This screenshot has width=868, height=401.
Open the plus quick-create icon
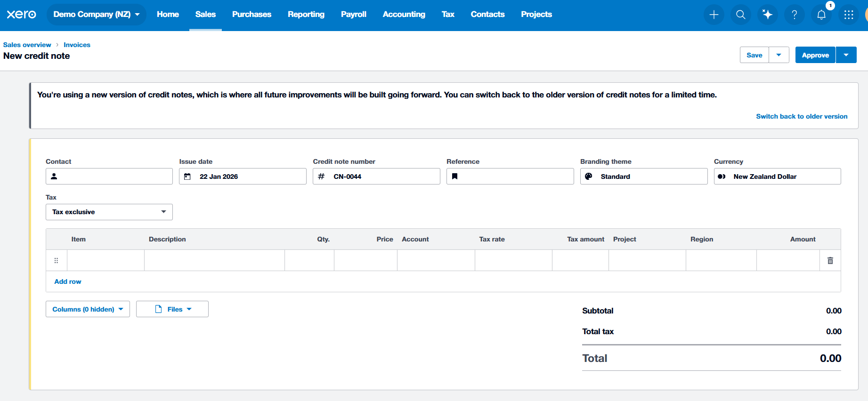(714, 15)
